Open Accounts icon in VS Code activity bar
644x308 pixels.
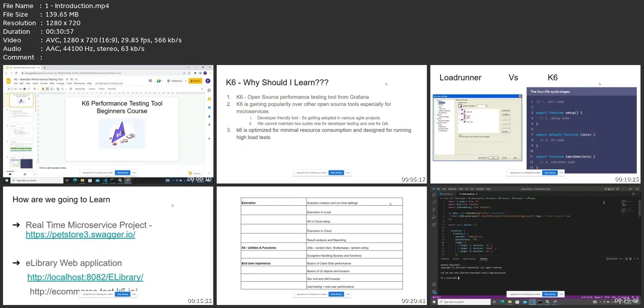pos(434,284)
